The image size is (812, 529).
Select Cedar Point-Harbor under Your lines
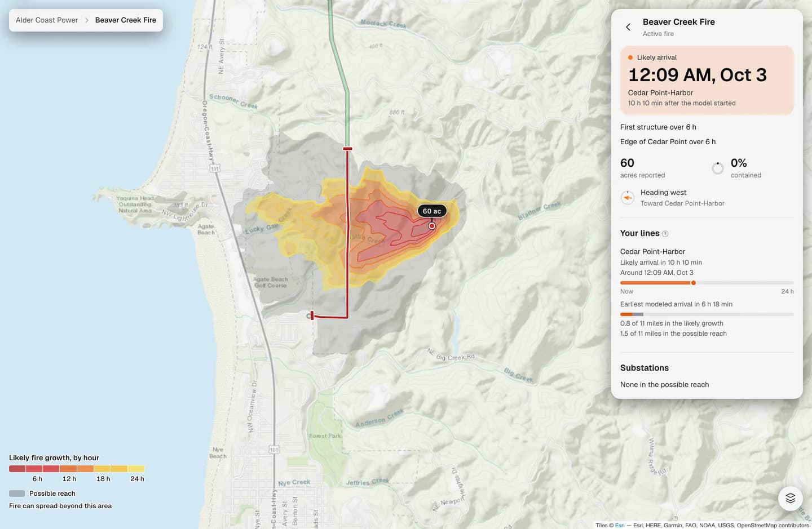click(x=652, y=252)
